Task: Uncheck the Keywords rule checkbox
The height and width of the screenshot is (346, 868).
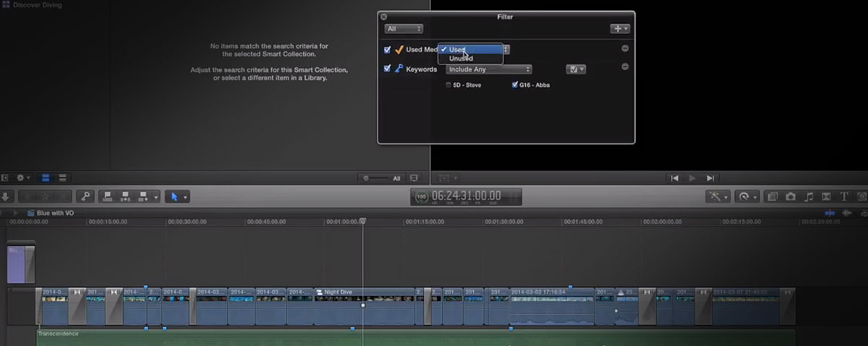Action: click(x=387, y=69)
